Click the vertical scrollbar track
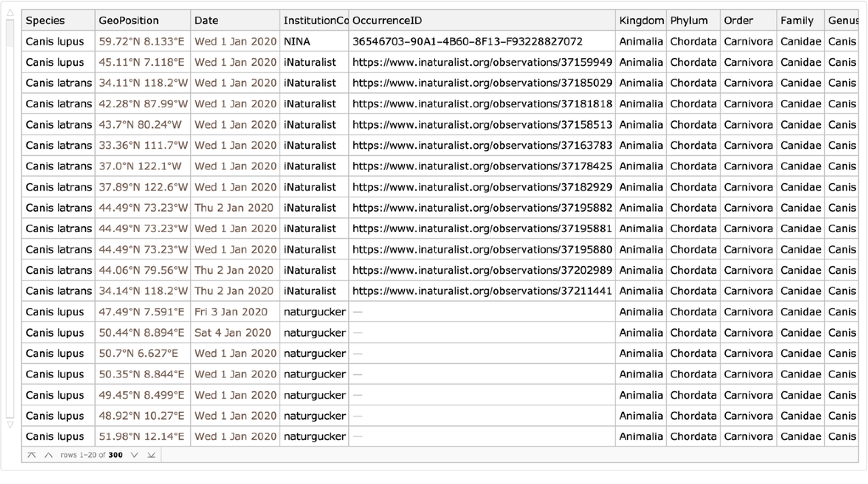Image resolution: width=868 pixels, height=484 pixels. (10, 234)
